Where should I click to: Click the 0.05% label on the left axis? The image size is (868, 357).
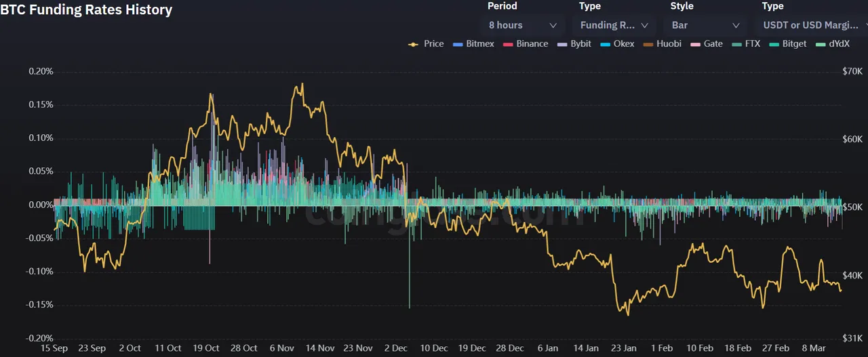(x=41, y=171)
